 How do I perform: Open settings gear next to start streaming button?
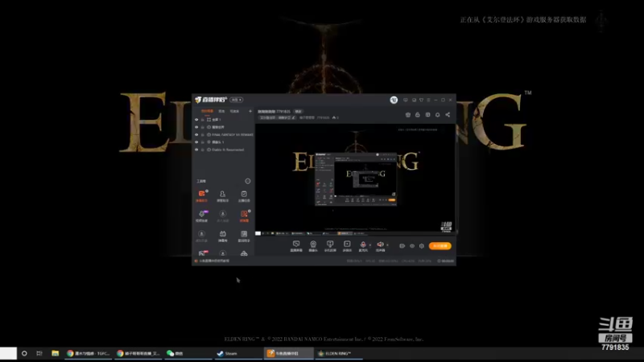421,246
